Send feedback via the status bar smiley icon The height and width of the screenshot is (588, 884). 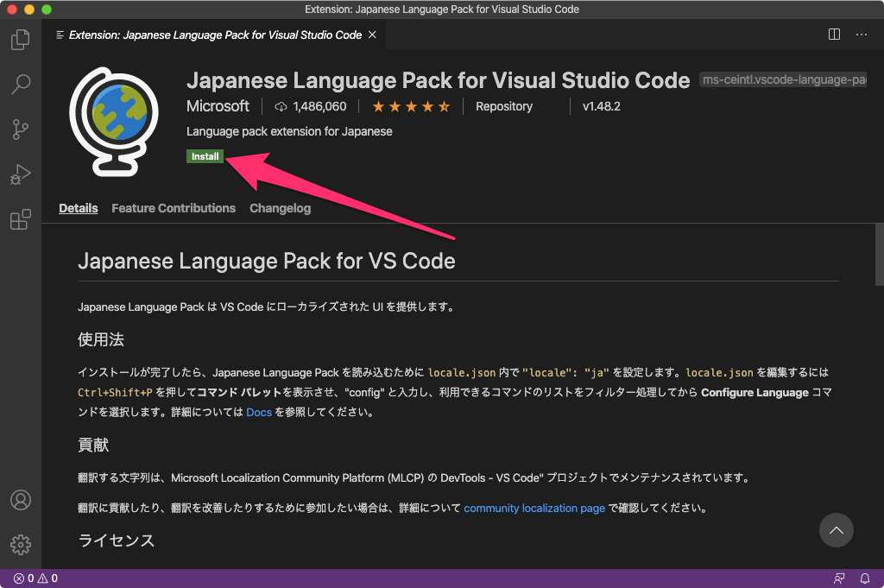[x=839, y=578]
